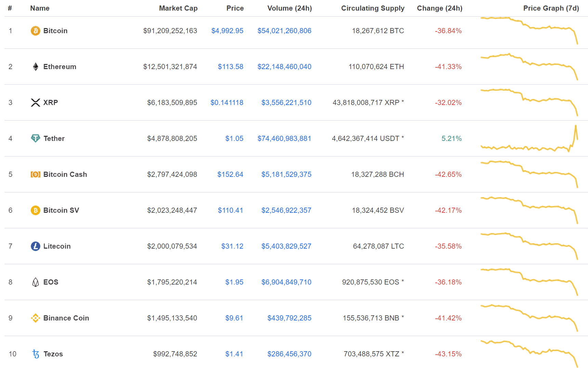Open the Ethereum coin name link
The height and width of the screenshot is (368, 588).
pos(60,67)
